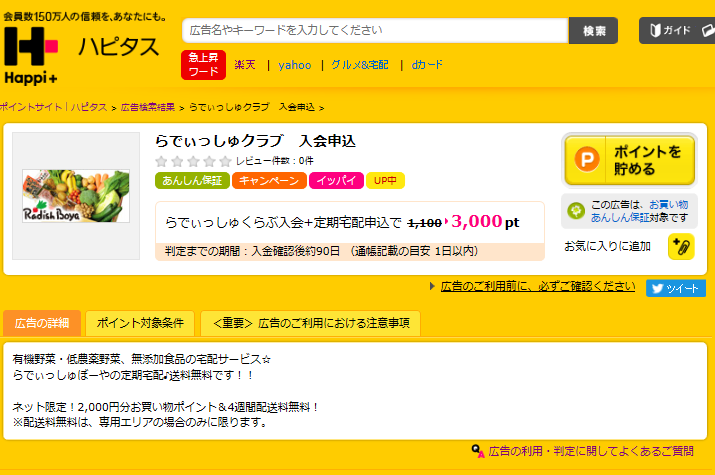Click the 急上昇ワード red badge
Screen dimensions: 715x475
(203, 65)
